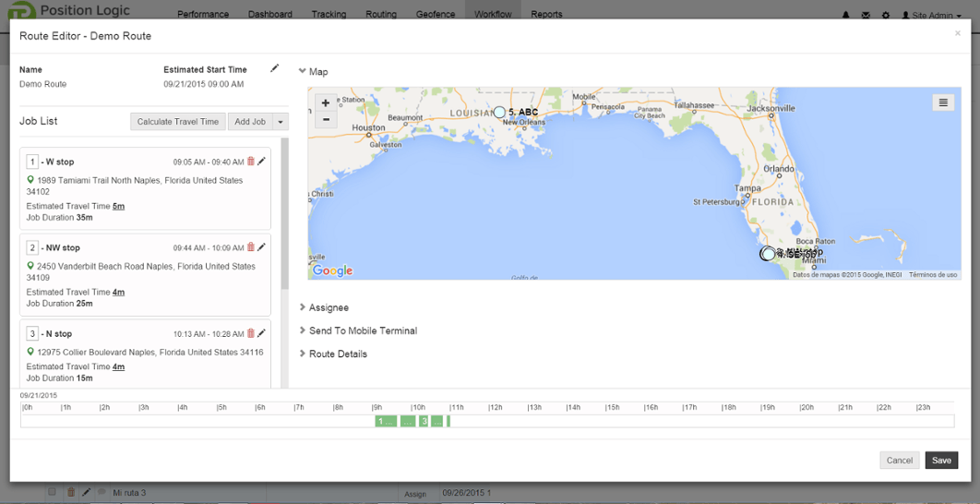980x504 pixels.
Task: Click the 4m travel time of N stop
Action: coord(118,367)
